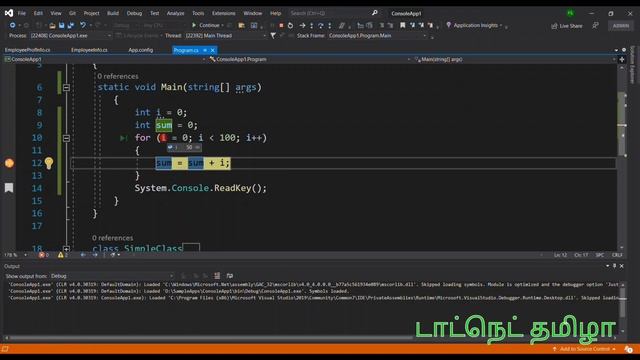Navigate backward with the toolbar back button
This screenshot has width=640, height=360.
pos(12,25)
